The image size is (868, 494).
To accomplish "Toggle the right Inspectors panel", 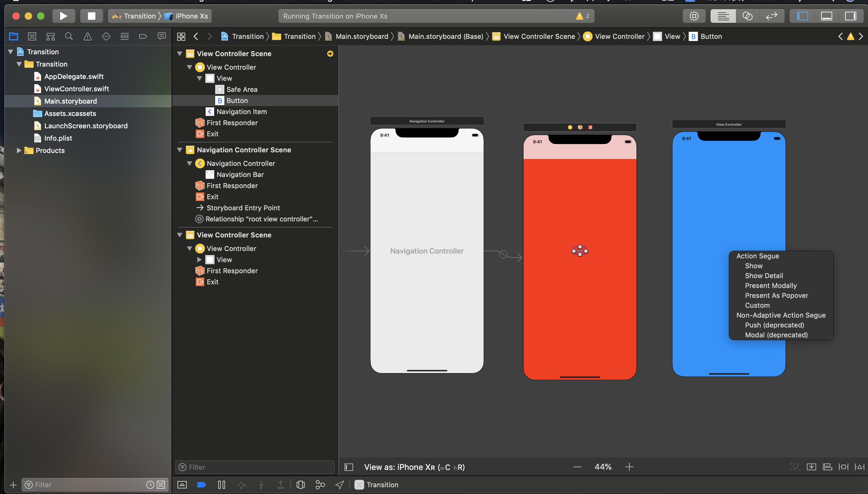I will coord(850,16).
